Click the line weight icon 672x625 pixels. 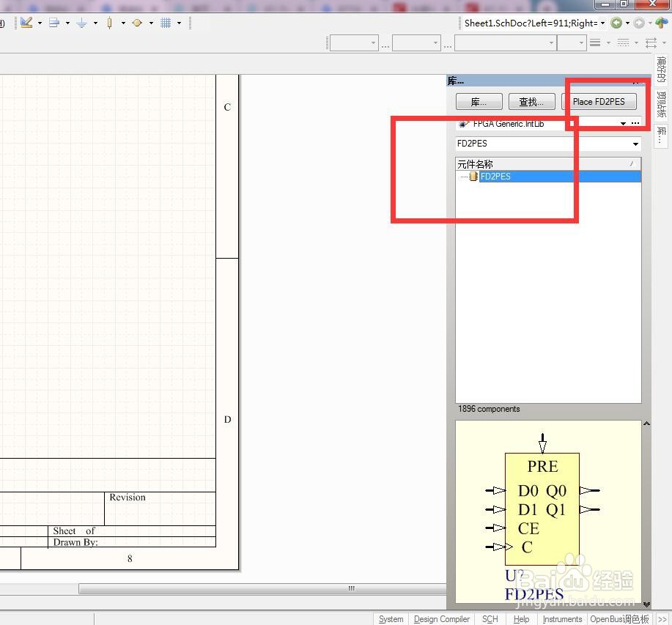tap(595, 42)
